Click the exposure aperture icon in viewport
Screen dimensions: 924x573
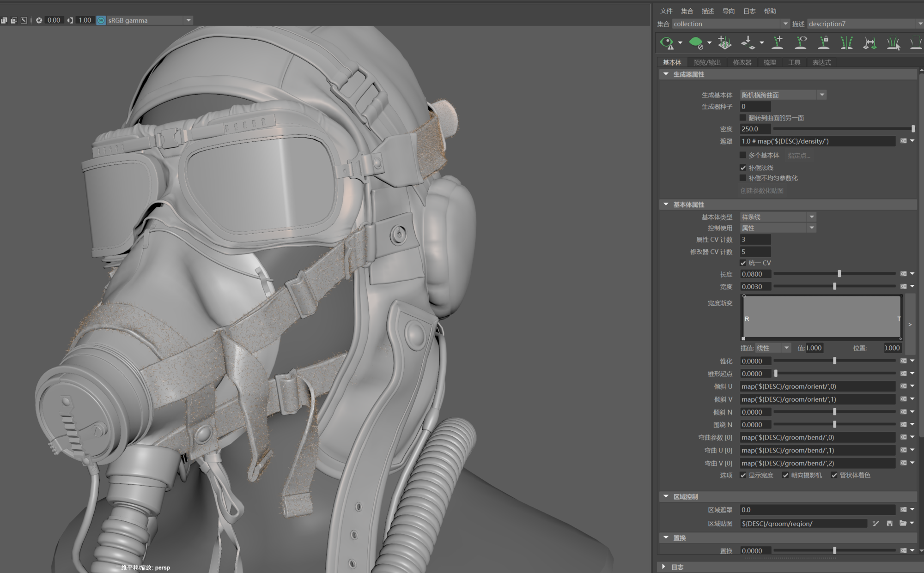[x=39, y=20]
